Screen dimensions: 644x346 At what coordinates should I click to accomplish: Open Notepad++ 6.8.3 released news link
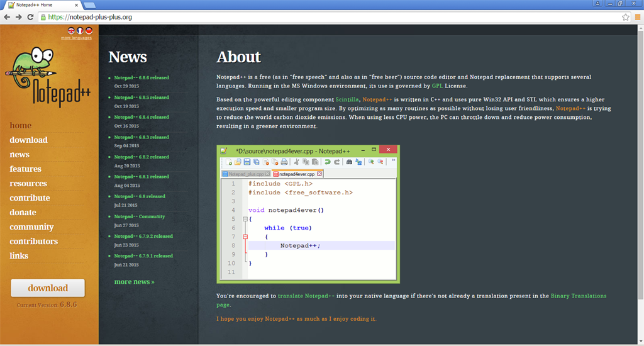point(142,137)
